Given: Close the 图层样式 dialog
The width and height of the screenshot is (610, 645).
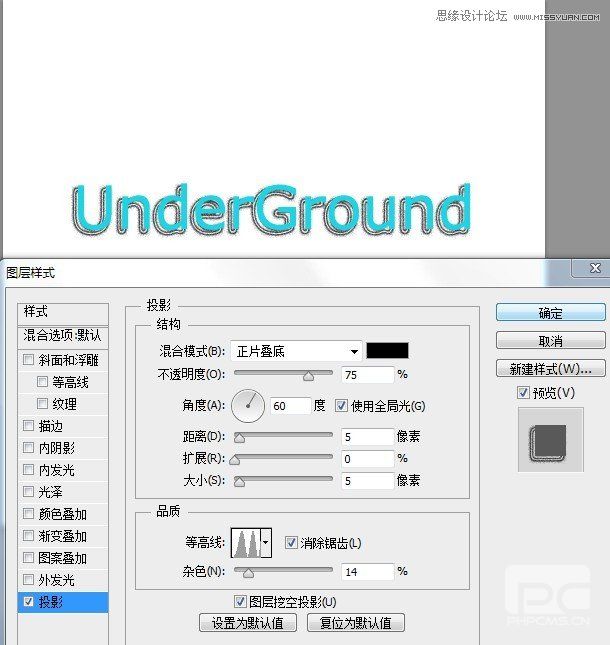Looking at the screenshot, I should (595, 268).
